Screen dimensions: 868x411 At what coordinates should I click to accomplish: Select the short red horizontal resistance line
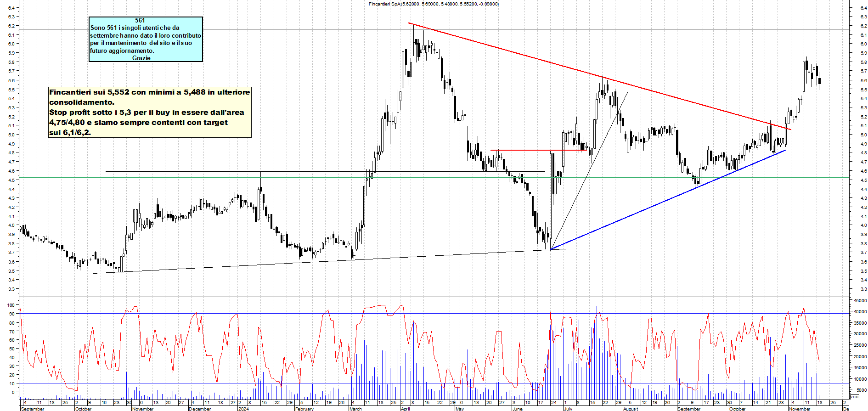[538, 150]
